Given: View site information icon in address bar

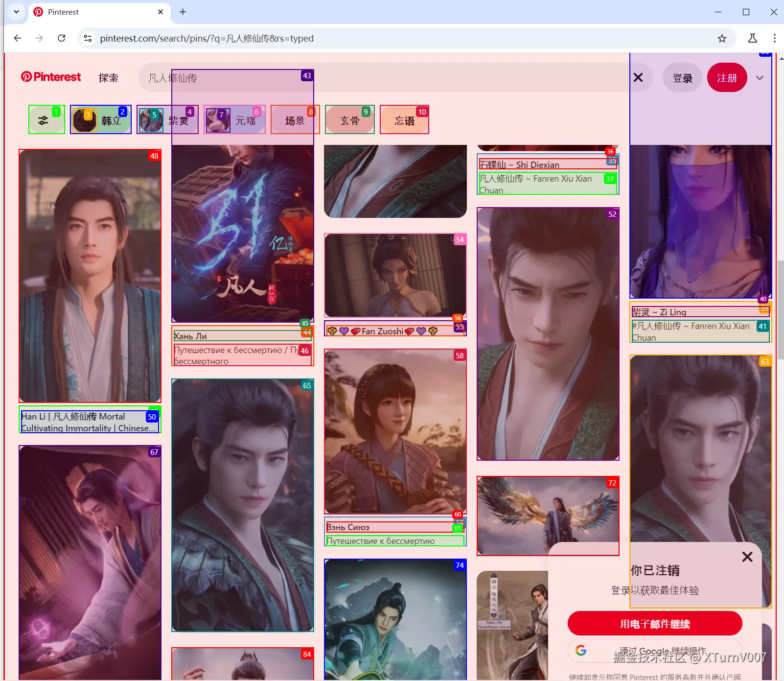Looking at the screenshot, I should tap(88, 38).
